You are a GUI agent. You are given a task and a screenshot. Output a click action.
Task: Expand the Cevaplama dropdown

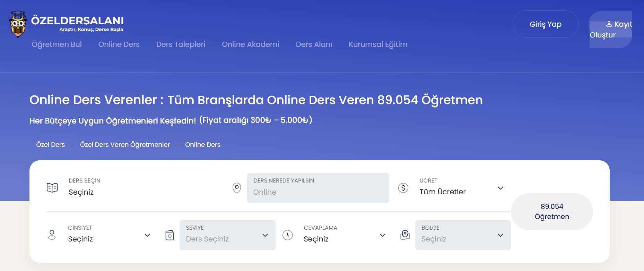(383, 235)
